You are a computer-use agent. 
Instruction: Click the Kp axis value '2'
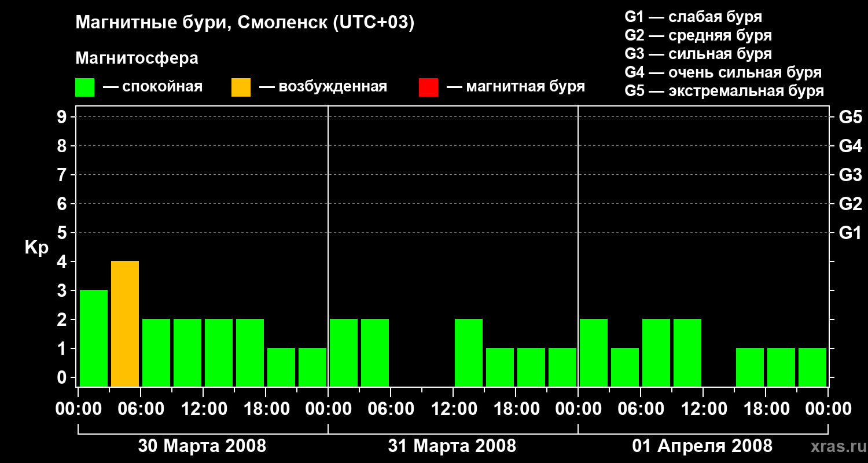(63, 319)
